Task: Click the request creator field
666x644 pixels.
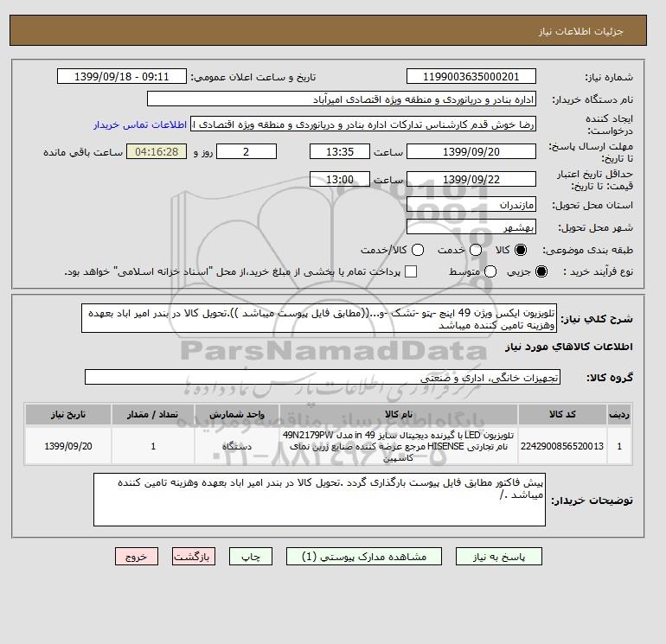Action: point(363,124)
